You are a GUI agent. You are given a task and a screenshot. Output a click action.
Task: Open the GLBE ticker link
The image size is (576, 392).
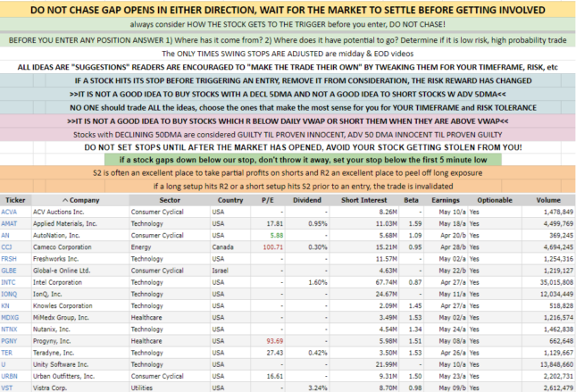(x=9, y=271)
